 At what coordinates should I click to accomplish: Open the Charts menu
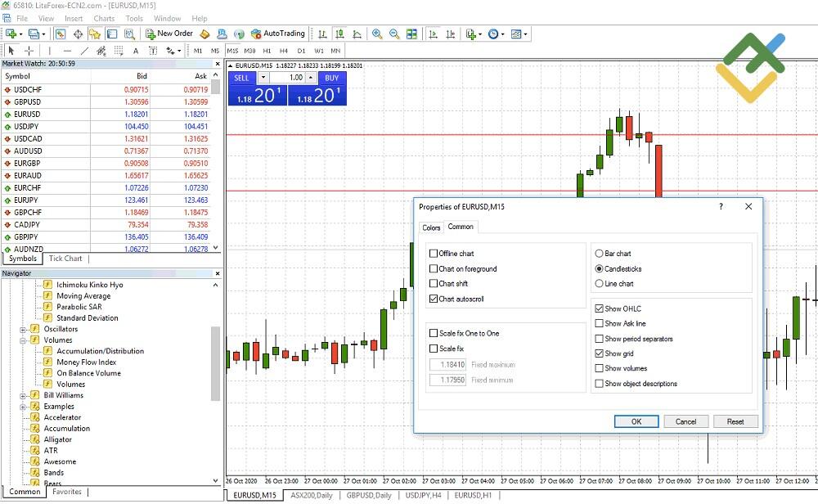[104, 18]
